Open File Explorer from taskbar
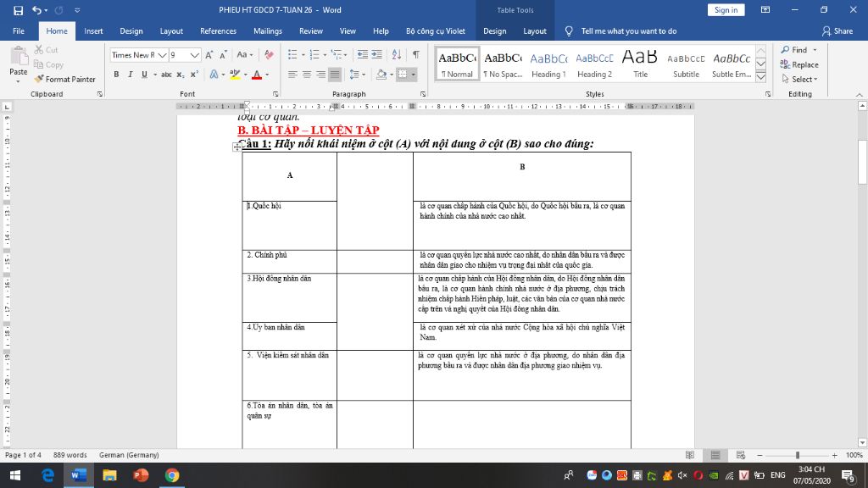The height and width of the screenshot is (488, 868). pyautogui.click(x=109, y=475)
